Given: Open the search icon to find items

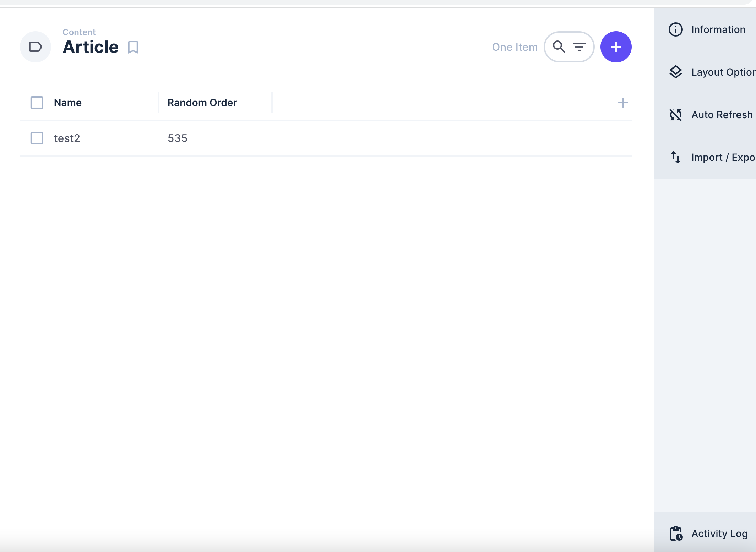Looking at the screenshot, I should [559, 47].
